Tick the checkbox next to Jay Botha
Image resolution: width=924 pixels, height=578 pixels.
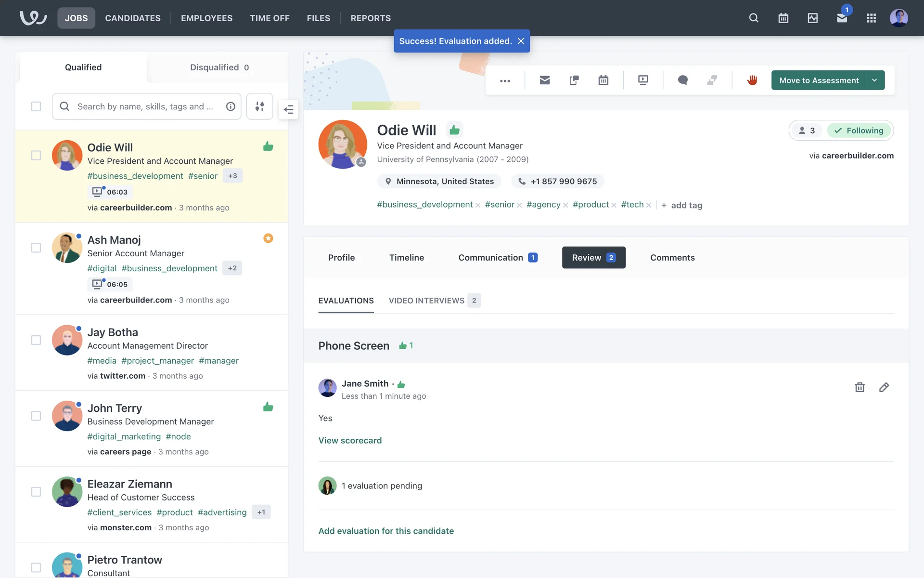[x=36, y=340]
